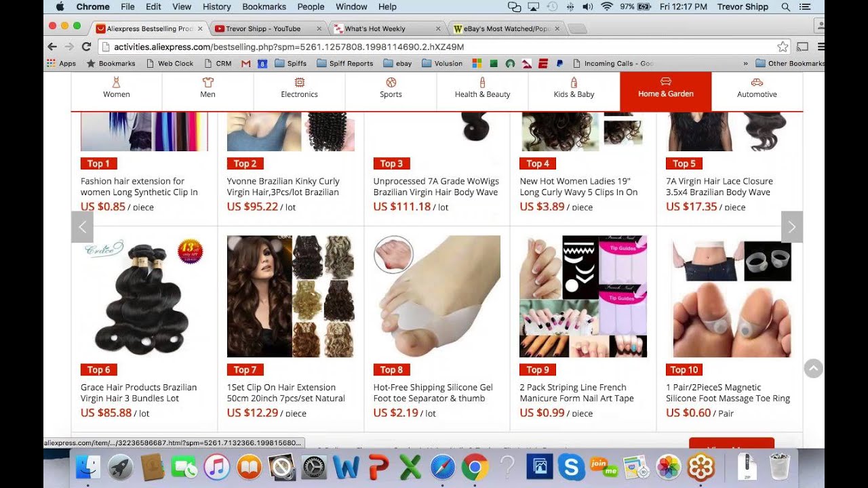Open Spotlight search in the menu bar

(x=786, y=7)
